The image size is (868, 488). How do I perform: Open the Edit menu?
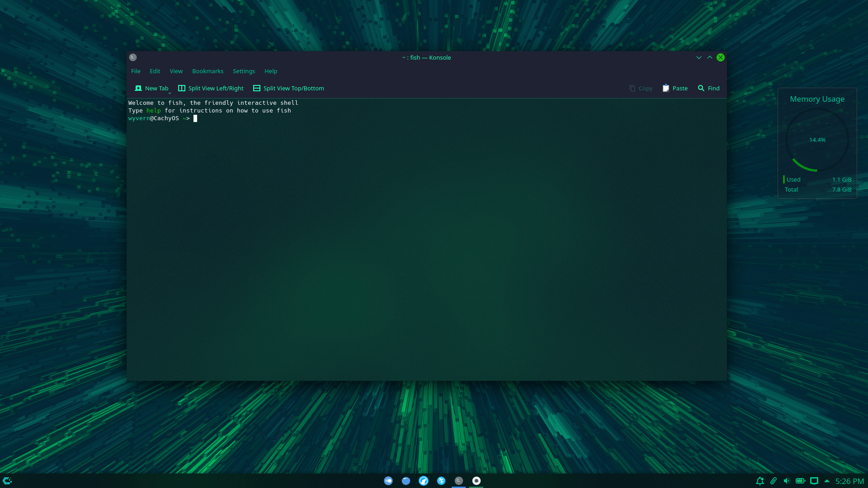[x=155, y=71]
